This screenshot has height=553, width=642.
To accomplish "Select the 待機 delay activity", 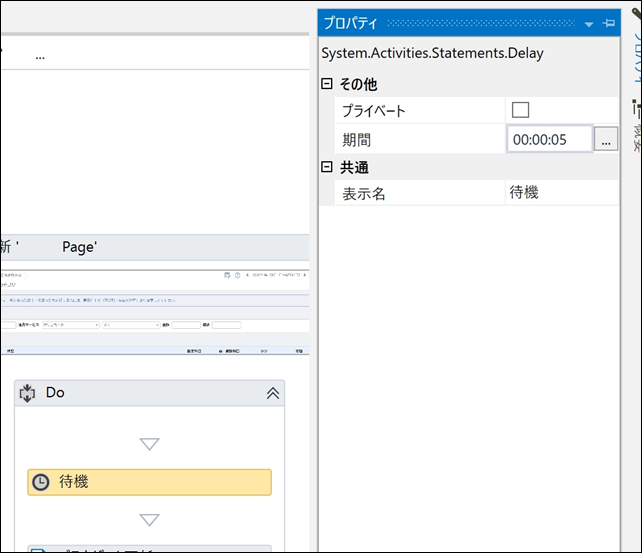I will coord(149,482).
